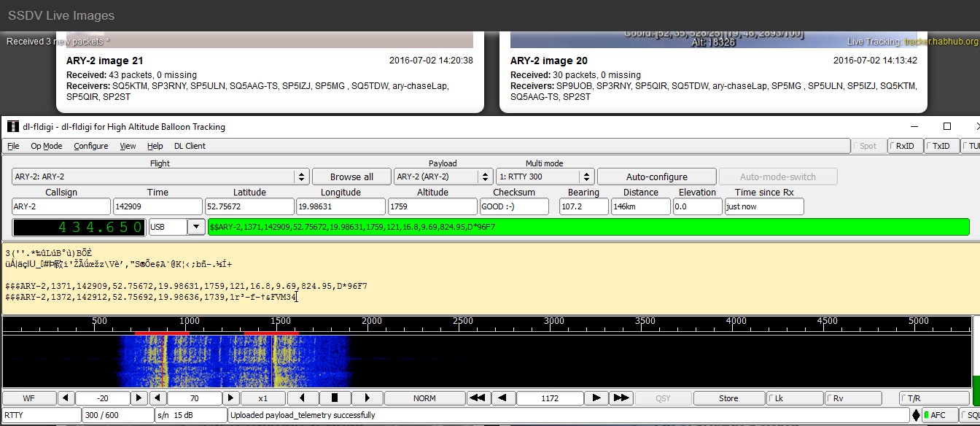Decrease waterfall upper level from -20
The height and width of the screenshot is (426, 980).
click(66, 398)
